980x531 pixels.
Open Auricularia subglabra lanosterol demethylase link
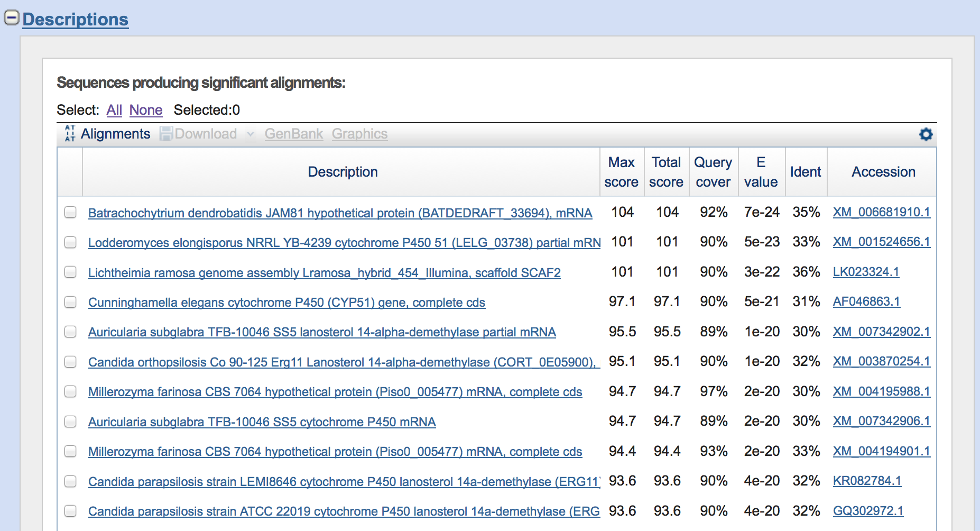(322, 332)
